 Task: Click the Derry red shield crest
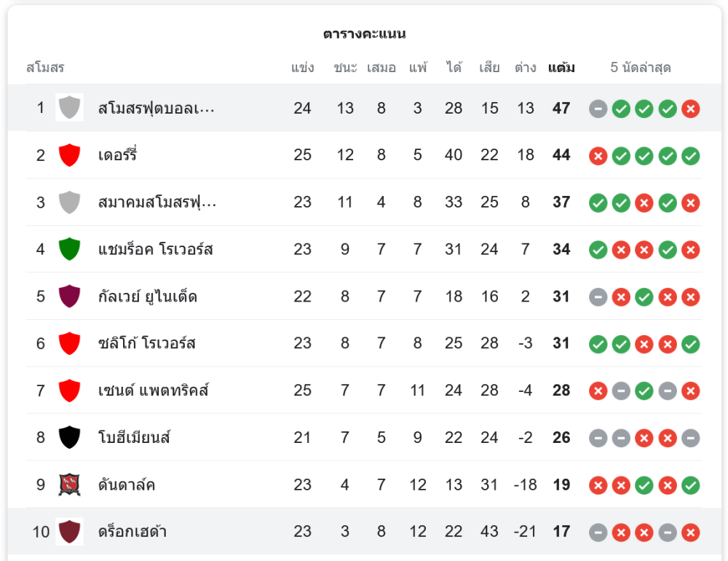coord(69,155)
